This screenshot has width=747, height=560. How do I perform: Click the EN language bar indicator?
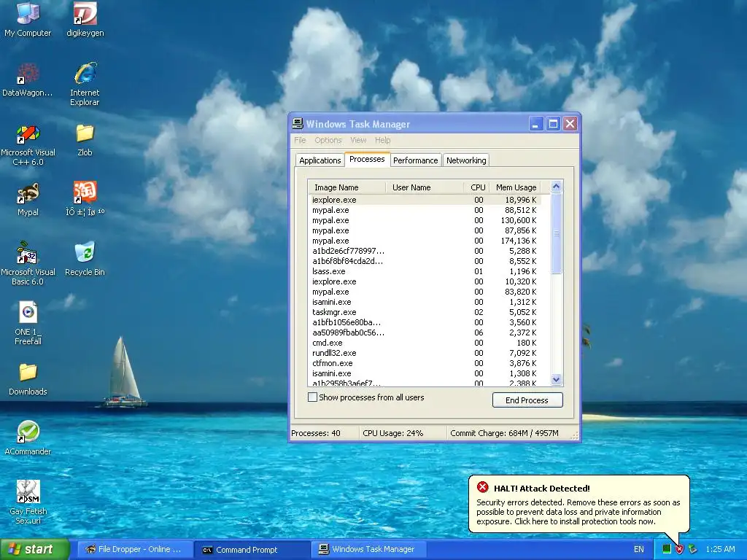pyautogui.click(x=639, y=549)
